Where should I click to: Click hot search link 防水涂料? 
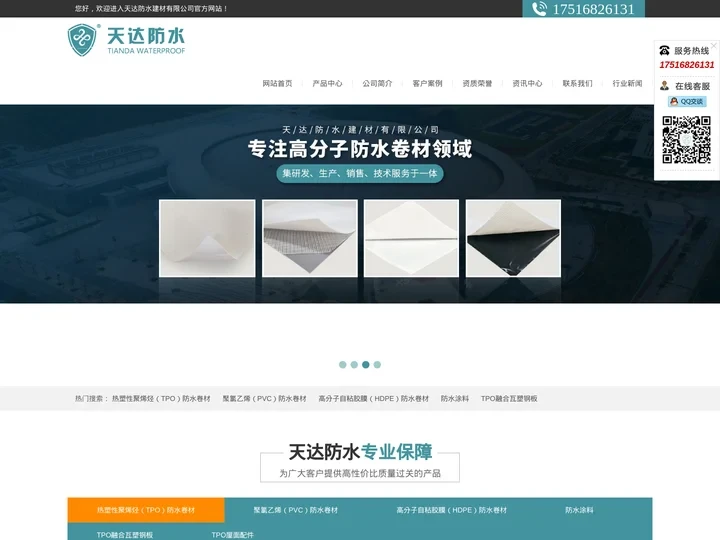click(x=455, y=399)
